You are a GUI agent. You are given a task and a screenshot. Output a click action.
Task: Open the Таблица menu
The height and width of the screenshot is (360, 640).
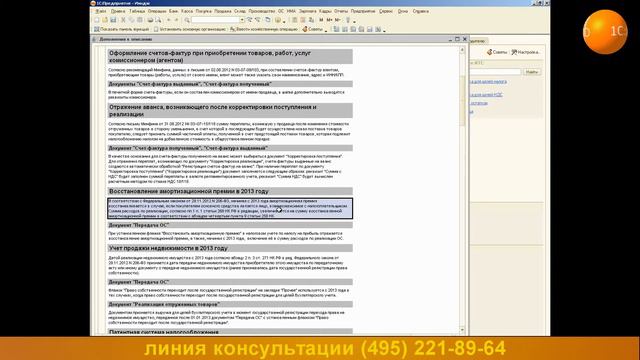(137, 11)
